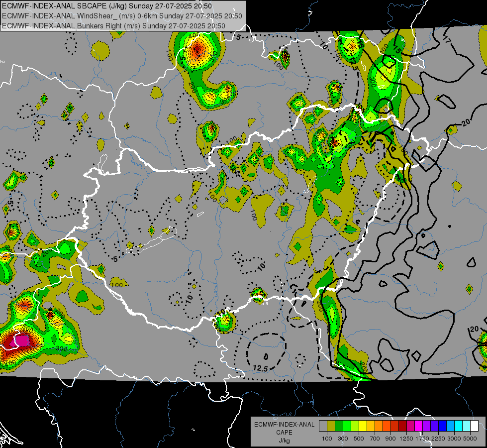Select the crimson-pink swatch after 1250
Screen dimensions: 487x448
(x=410, y=426)
